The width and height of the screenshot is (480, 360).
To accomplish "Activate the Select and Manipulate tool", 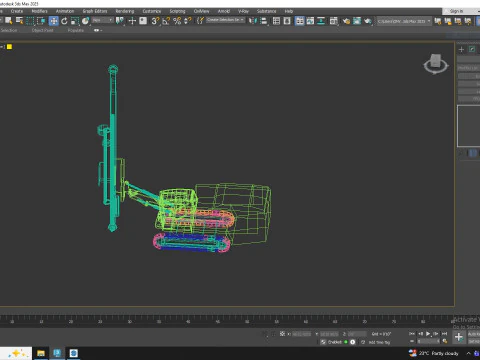I will tap(132, 21).
